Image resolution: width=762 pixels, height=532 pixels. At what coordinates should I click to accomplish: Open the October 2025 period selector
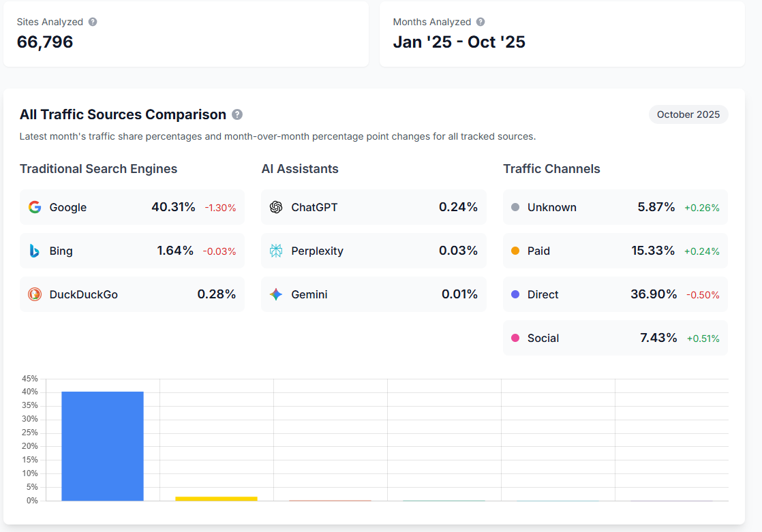pos(688,114)
